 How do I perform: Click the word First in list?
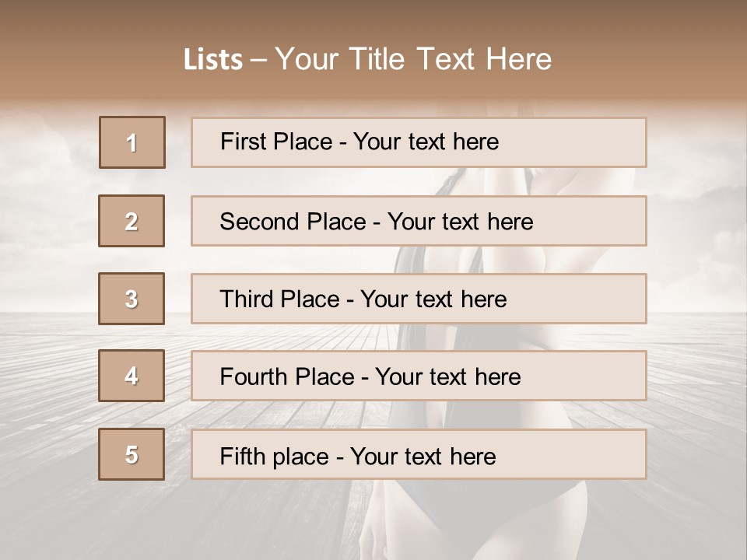243,142
